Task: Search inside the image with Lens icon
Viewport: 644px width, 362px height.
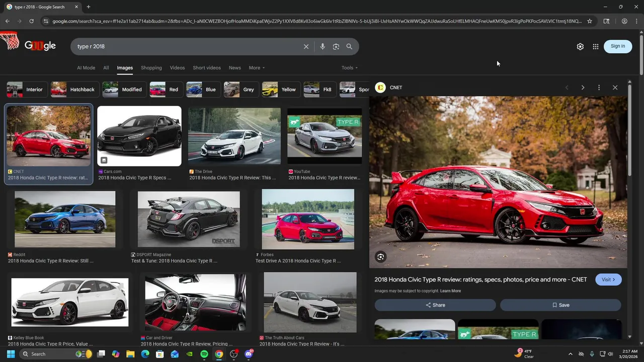Action: pyautogui.click(x=380, y=257)
